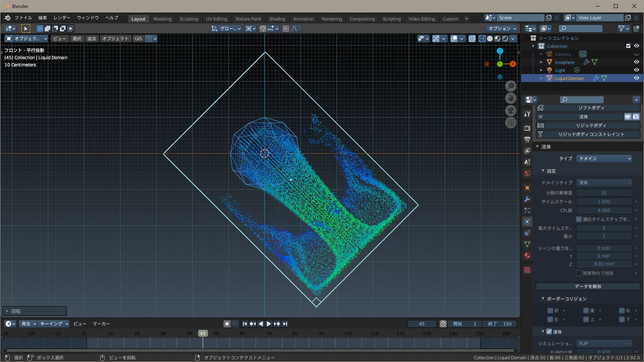Open the タイプ ドメイン dropdown
Image resolution: width=644 pixels, height=362 pixels.
point(604,158)
